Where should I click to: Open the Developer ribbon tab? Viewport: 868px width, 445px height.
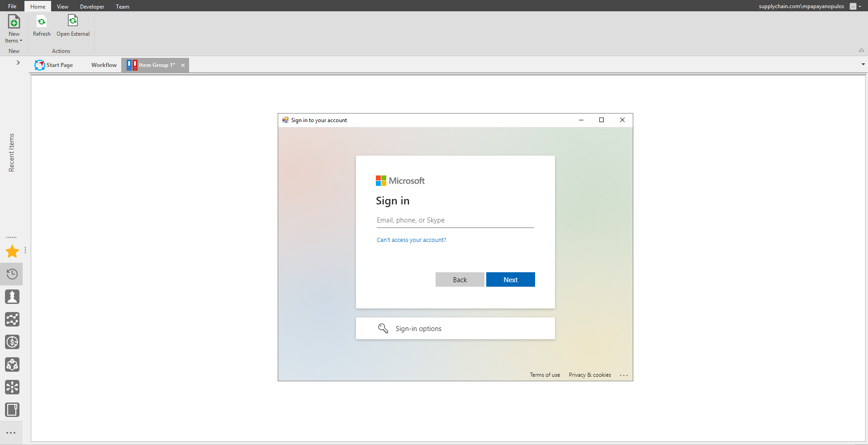tap(92, 6)
